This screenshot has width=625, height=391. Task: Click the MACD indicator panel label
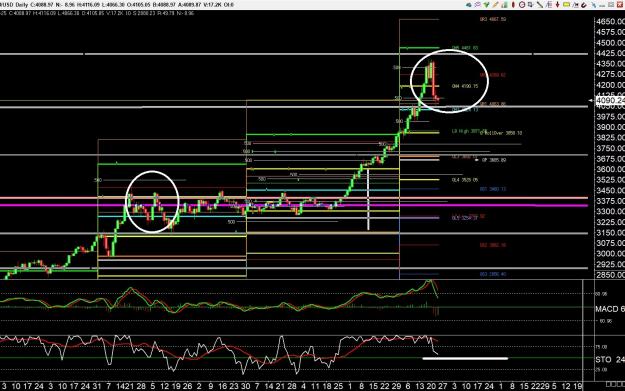tap(610, 309)
